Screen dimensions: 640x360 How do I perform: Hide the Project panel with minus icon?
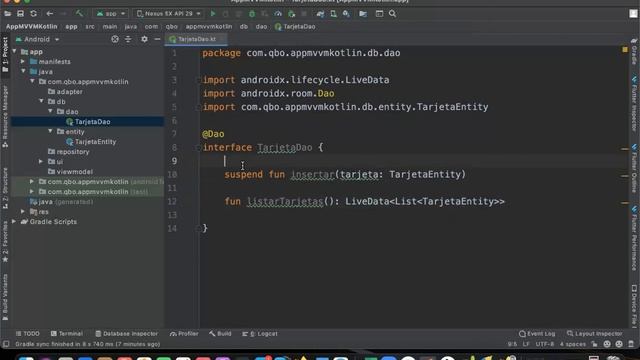(x=157, y=39)
